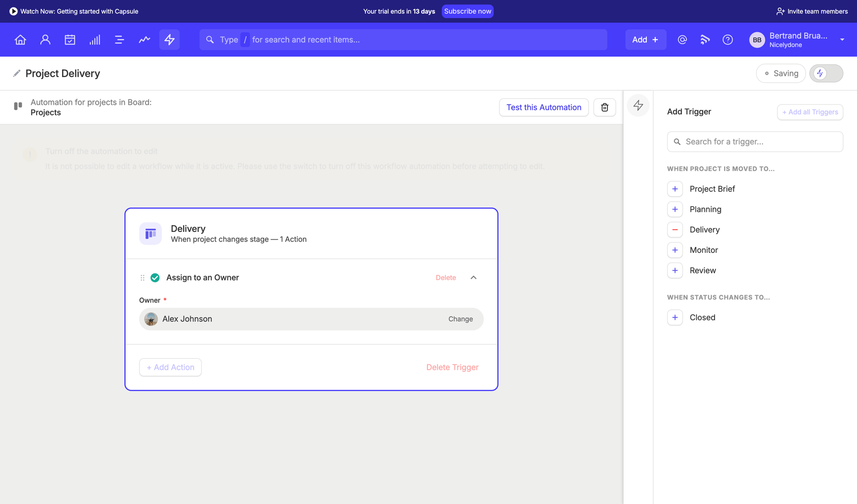Click Subscribe now
The width and height of the screenshot is (857, 504).
pos(467,11)
